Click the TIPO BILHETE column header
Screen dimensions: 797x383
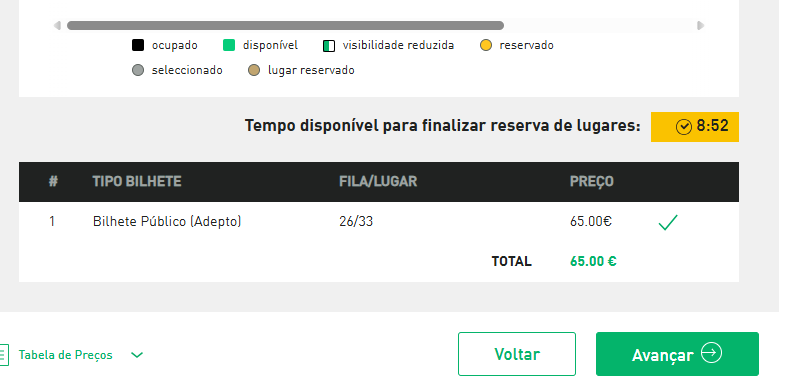point(137,181)
